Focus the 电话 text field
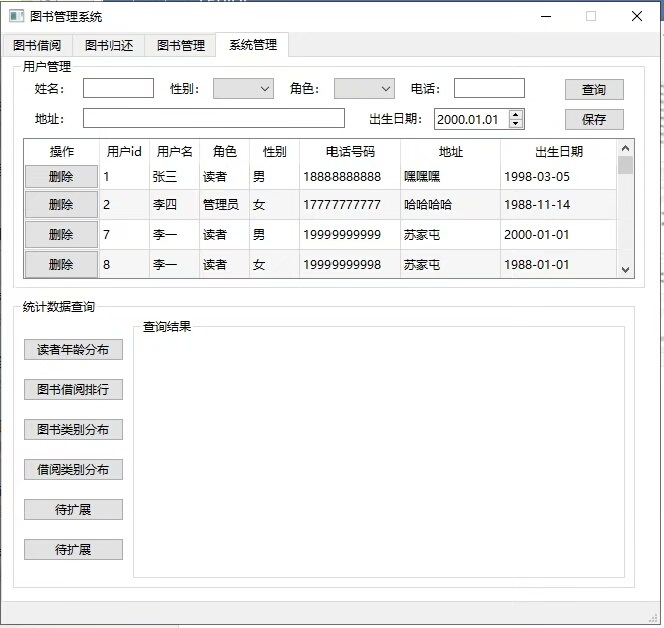 coord(489,88)
